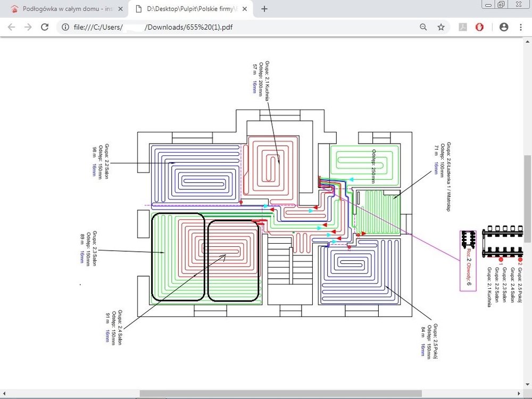The width and height of the screenshot is (532, 399).
Task: Click the horizontal scrollbar thumb
Action: click(280, 394)
